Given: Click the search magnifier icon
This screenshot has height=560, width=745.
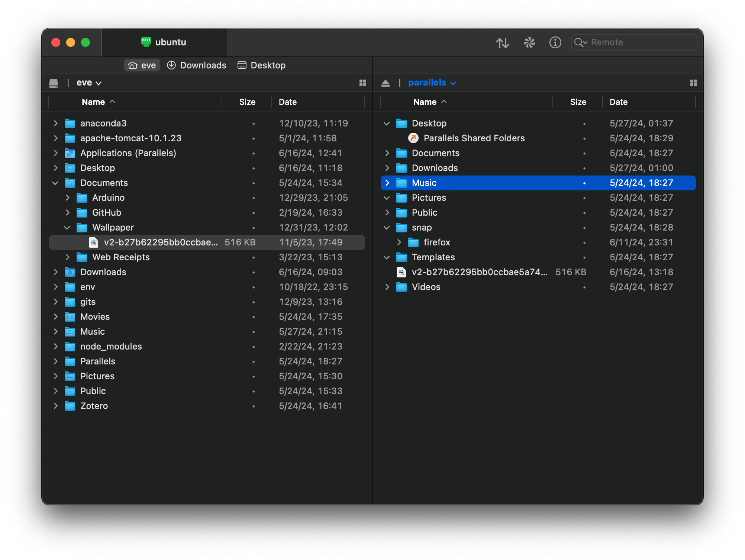Looking at the screenshot, I should tap(580, 42).
